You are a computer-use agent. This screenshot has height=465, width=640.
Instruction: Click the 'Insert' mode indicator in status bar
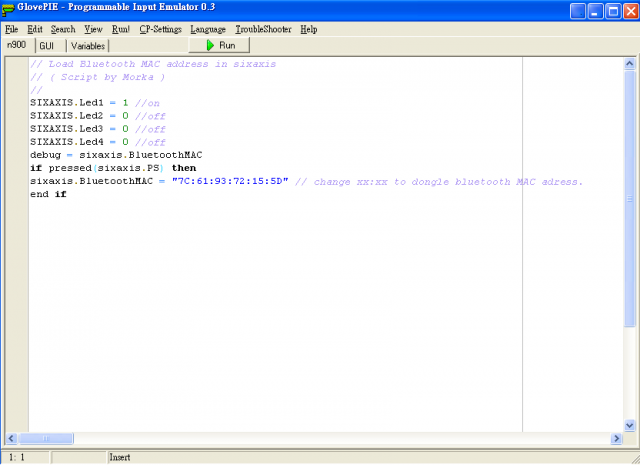coord(120,457)
